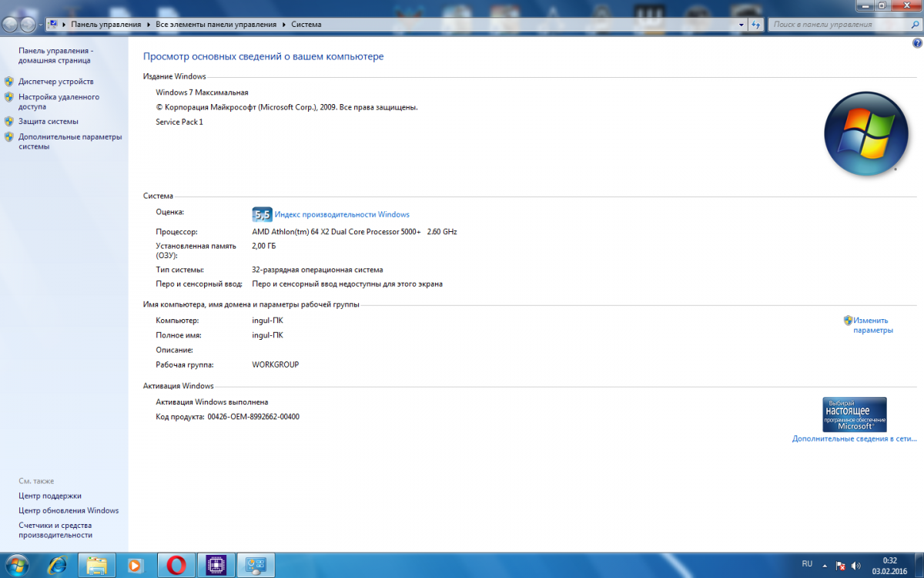
Task: Open Windows Media Player from taskbar
Action: 136,566
